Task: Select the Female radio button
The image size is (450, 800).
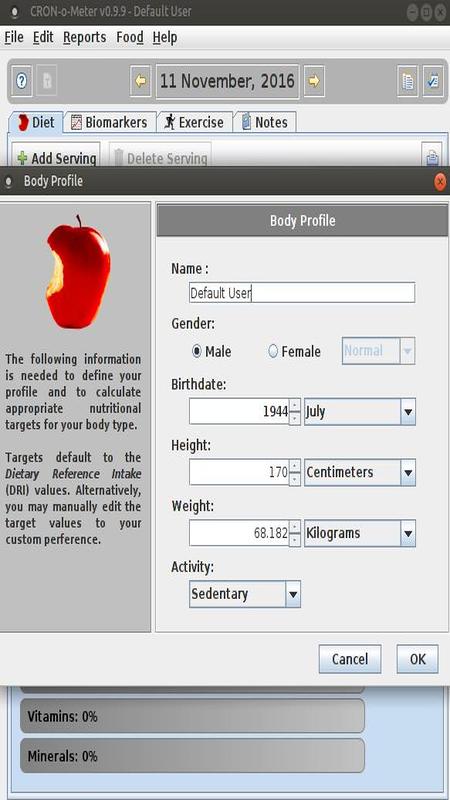Action: coord(273,352)
